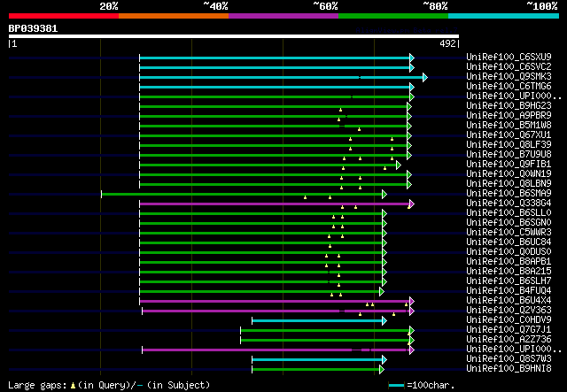Click the green alignment bar for UniRef100_Q7G7J1
Viewport: 567px width, 392px height.
pos(325,331)
